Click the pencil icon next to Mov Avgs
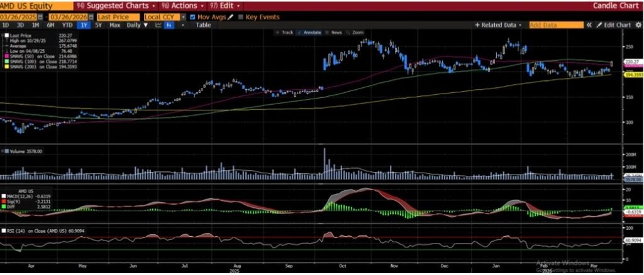 [230, 16]
